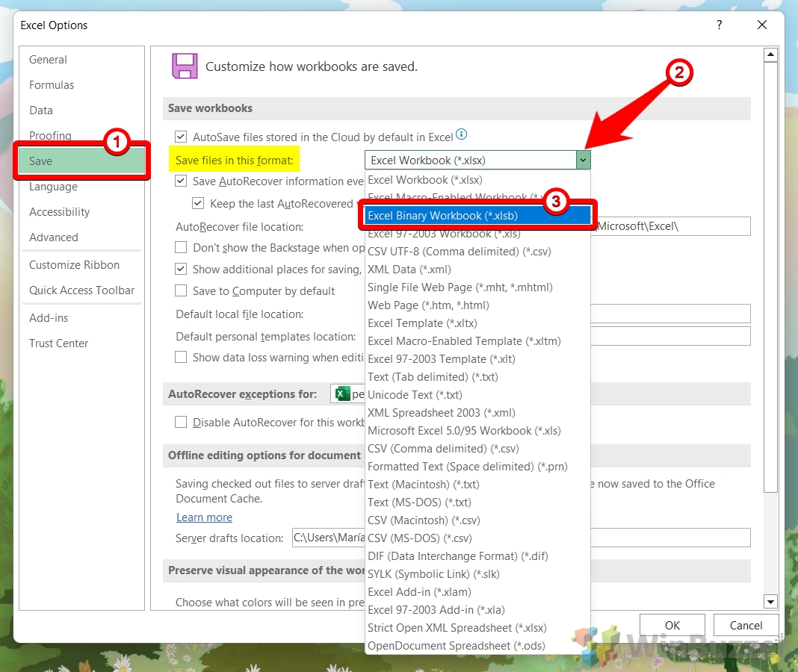Check Show data loss warning checkbox
Image resolution: width=798 pixels, height=672 pixels.
(x=181, y=357)
